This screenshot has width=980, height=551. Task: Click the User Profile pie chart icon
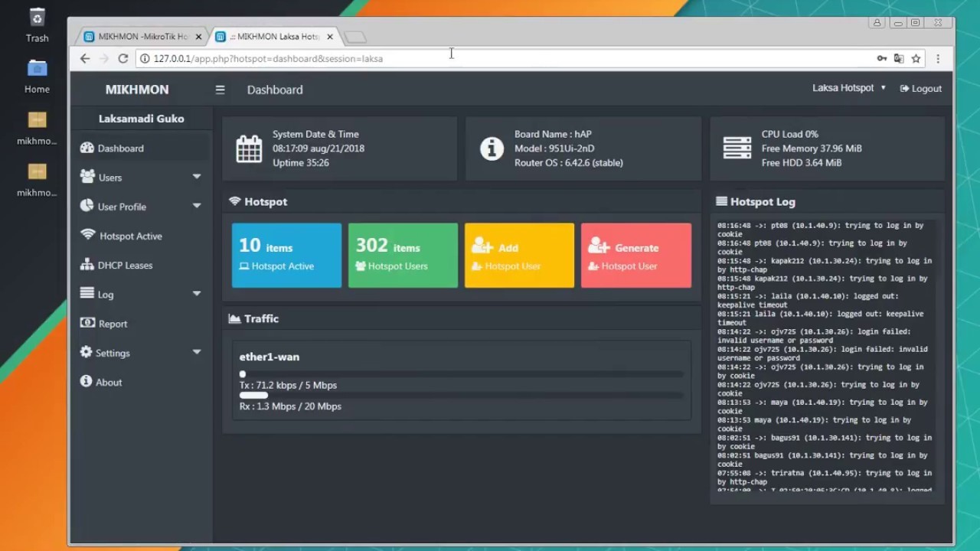[87, 206]
